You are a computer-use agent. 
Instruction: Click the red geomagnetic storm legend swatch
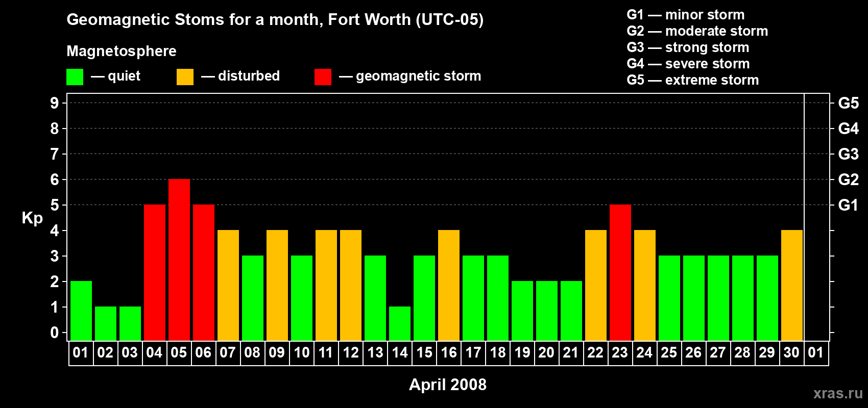323,77
